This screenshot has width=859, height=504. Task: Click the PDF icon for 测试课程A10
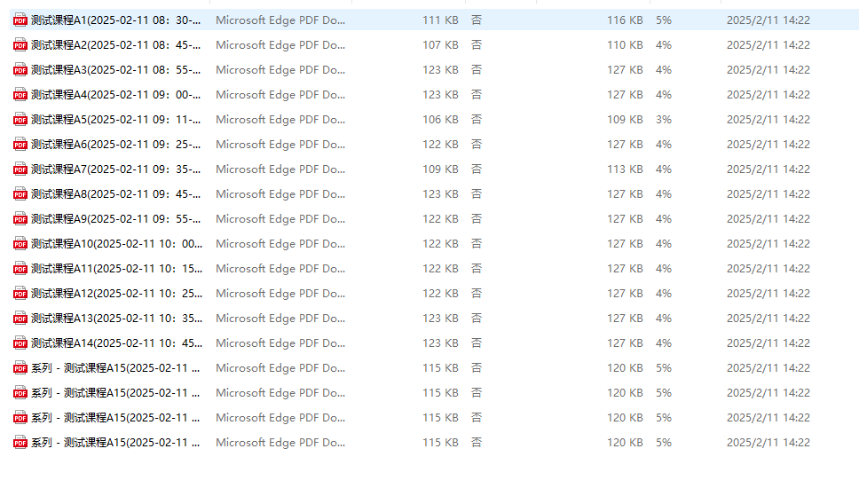20,244
